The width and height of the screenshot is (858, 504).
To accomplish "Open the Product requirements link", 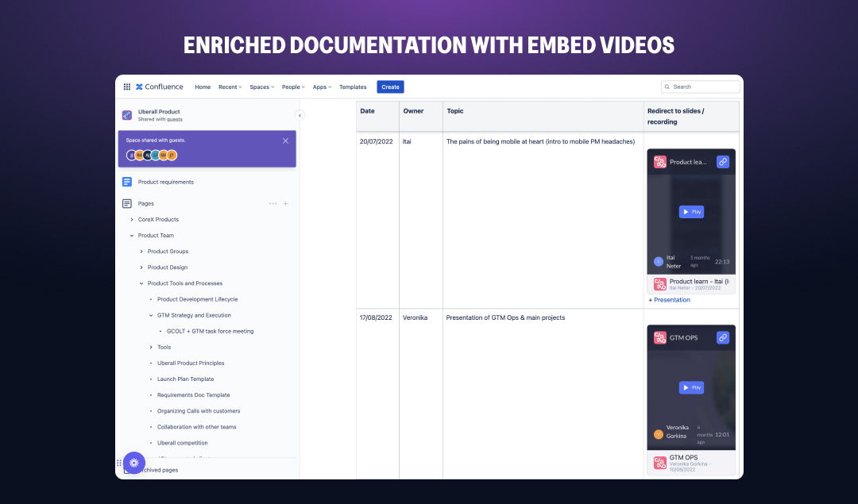I will pyautogui.click(x=166, y=182).
